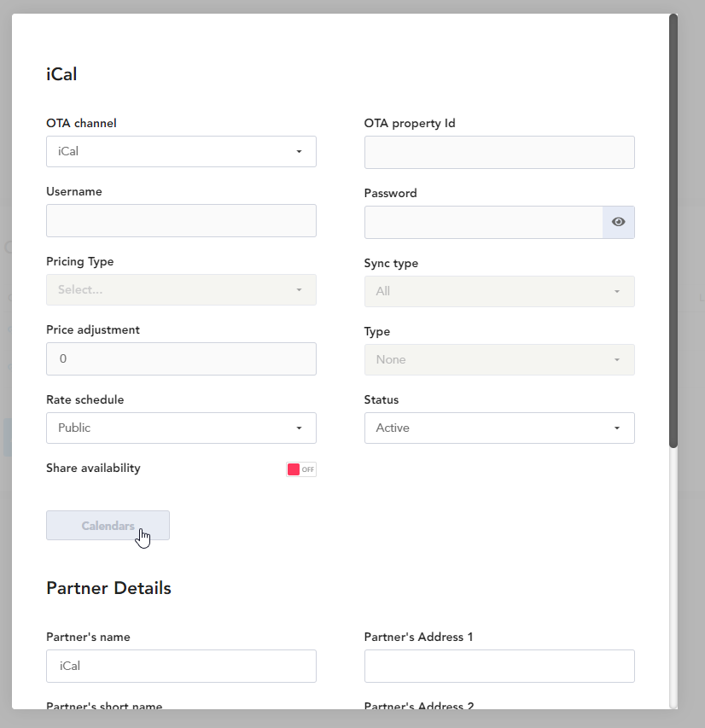705x728 pixels.
Task: Toggle the Share availability switch
Action: [301, 469]
